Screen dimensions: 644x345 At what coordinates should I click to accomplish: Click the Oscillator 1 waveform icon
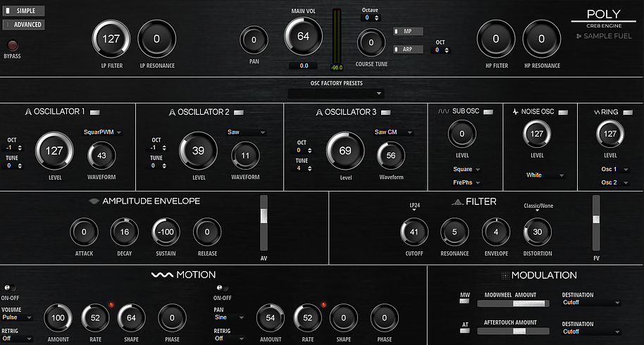28,111
